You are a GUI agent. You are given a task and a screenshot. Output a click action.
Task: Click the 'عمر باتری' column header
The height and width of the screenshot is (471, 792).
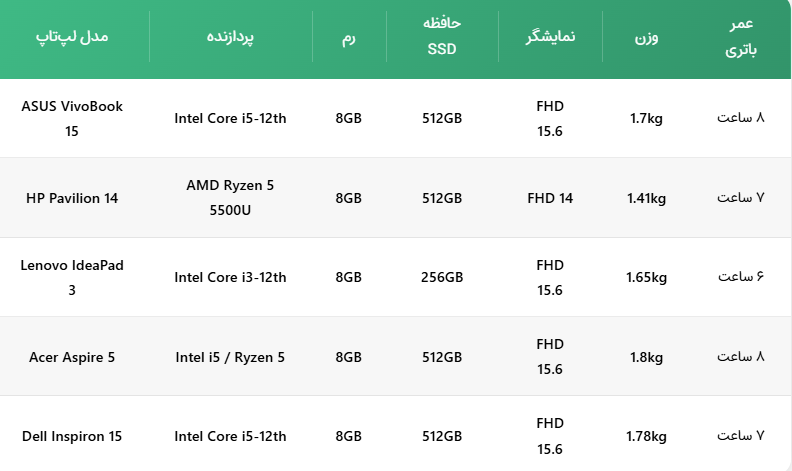(x=741, y=36)
